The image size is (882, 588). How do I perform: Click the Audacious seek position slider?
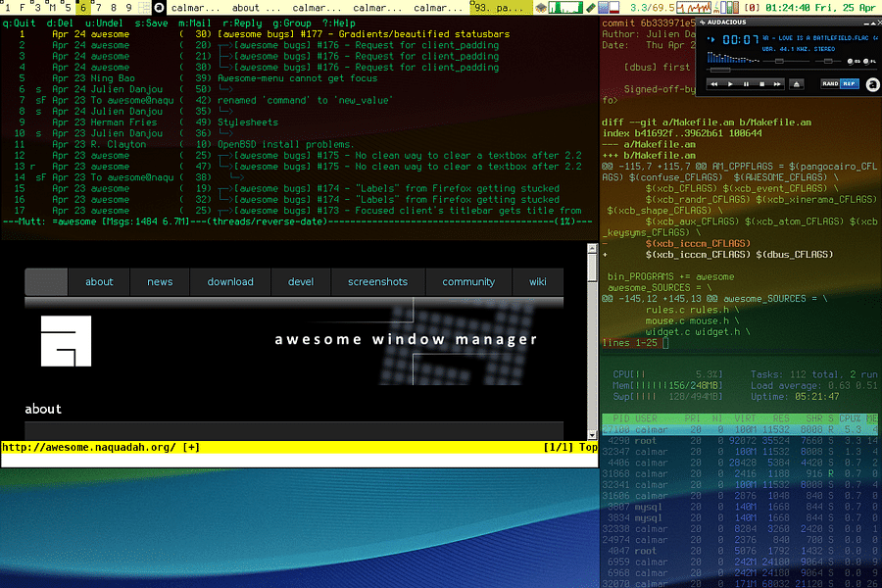pyautogui.click(x=721, y=71)
